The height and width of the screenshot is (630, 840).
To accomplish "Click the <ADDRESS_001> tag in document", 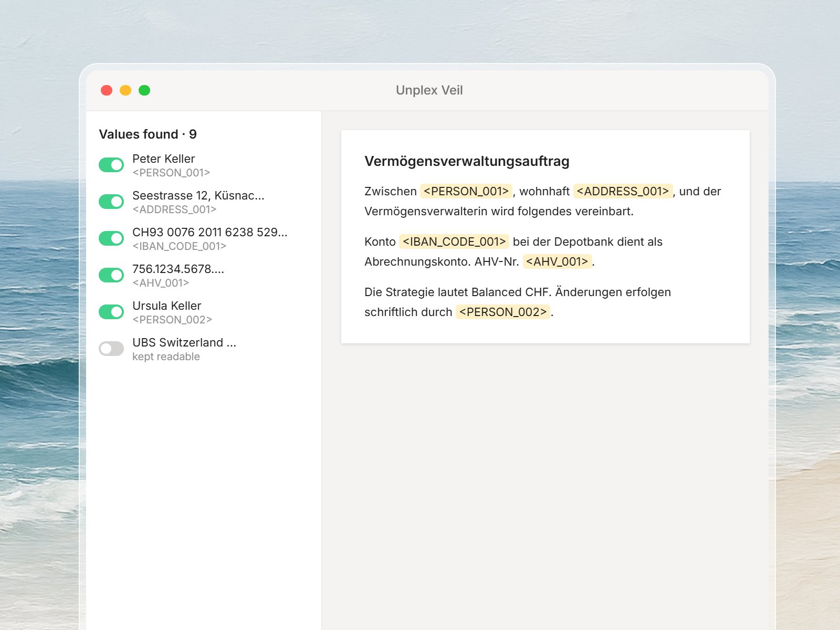I will pyautogui.click(x=623, y=191).
